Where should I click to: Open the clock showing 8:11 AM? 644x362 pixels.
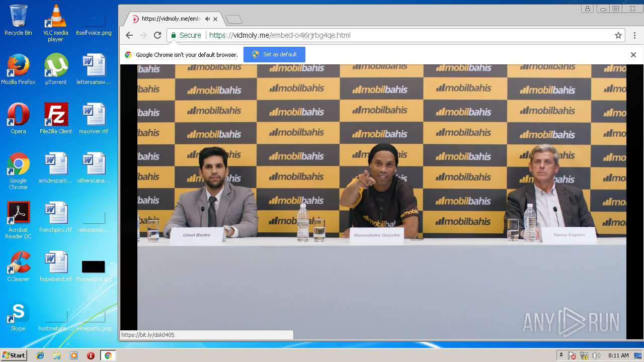618,355
